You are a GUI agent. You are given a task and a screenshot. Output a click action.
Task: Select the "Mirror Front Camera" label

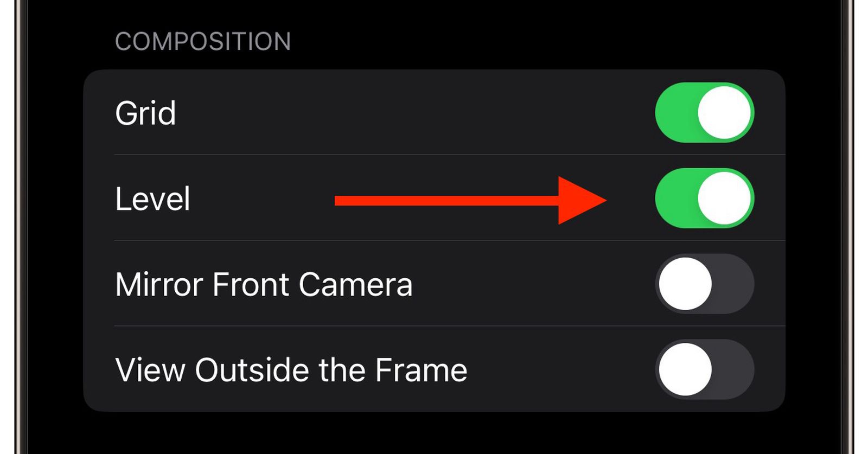tap(264, 284)
